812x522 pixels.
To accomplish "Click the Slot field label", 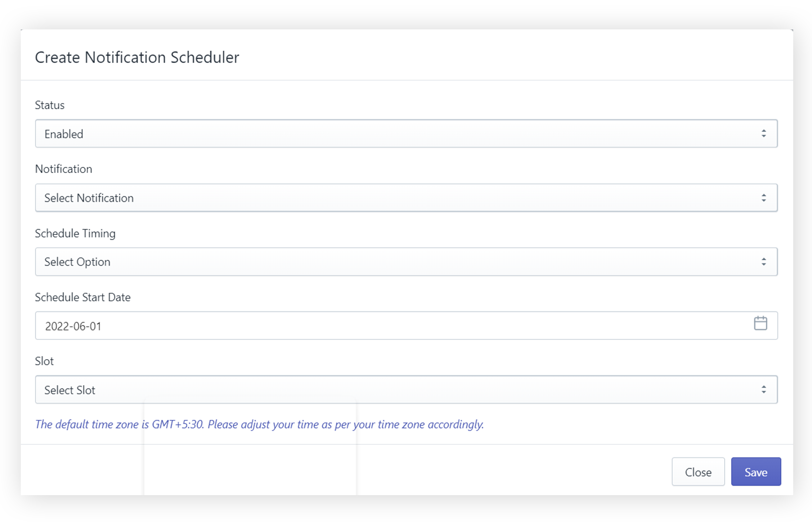I will tap(44, 361).
